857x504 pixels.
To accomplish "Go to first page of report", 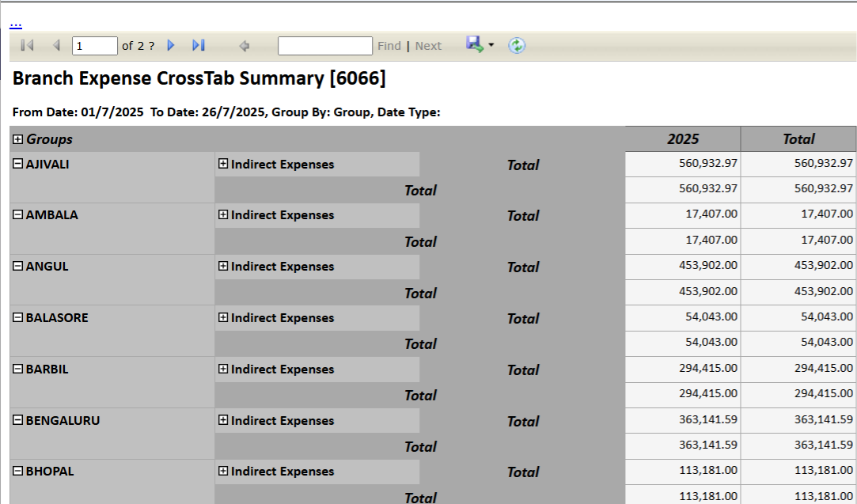I will [x=26, y=46].
